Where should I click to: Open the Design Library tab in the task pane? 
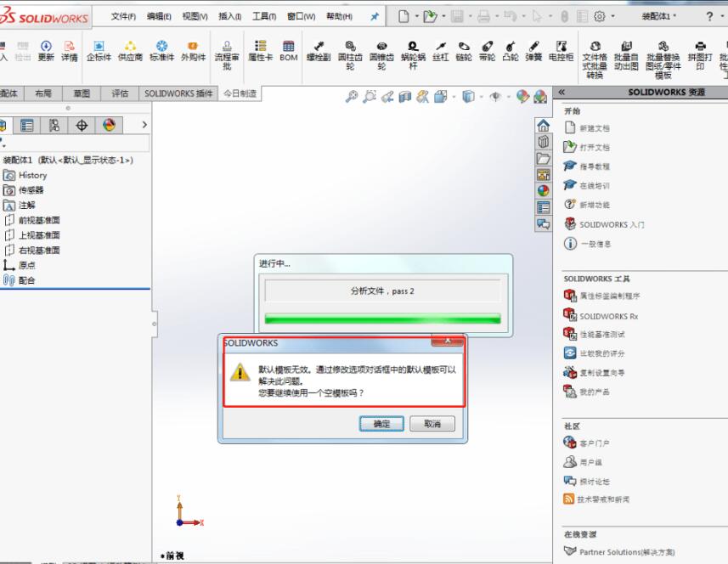(544, 140)
